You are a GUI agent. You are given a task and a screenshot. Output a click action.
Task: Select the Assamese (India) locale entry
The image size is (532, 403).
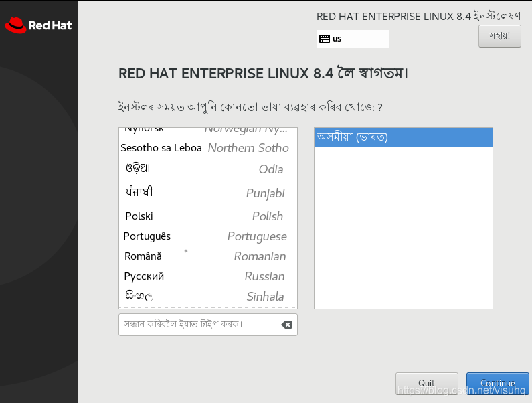point(404,137)
